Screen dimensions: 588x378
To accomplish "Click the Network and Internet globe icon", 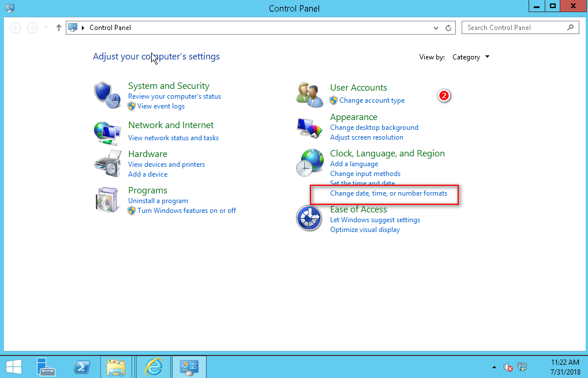I will click(x=107, y=133).
